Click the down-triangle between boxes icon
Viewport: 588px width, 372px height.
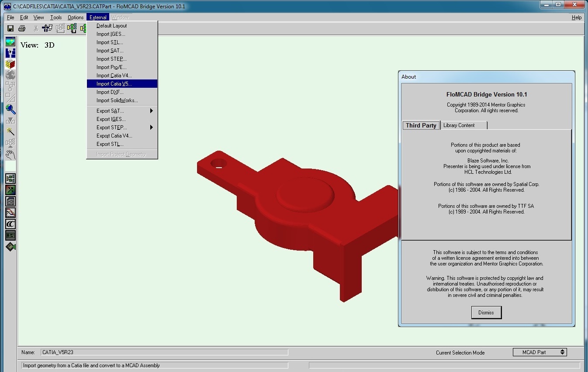[x=10, y=121]
